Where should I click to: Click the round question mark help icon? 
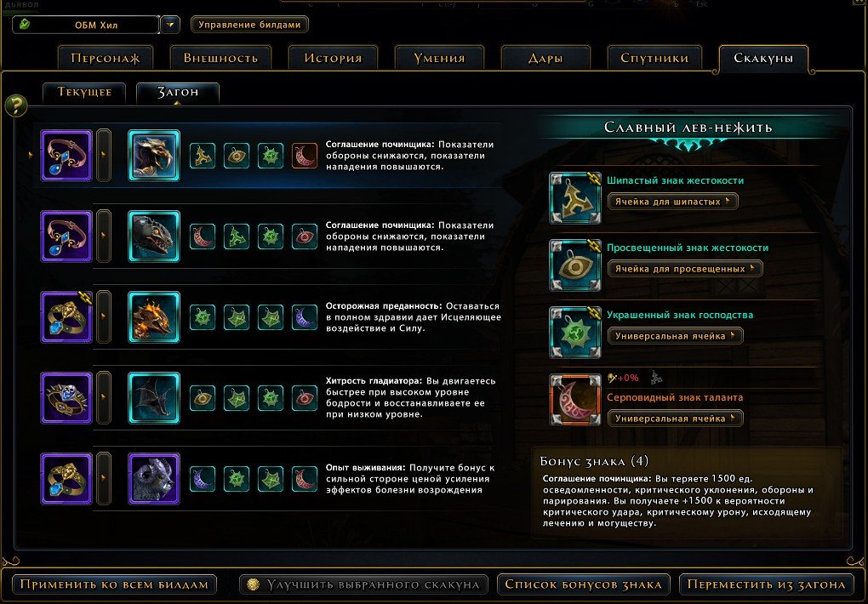coord(15,105)
